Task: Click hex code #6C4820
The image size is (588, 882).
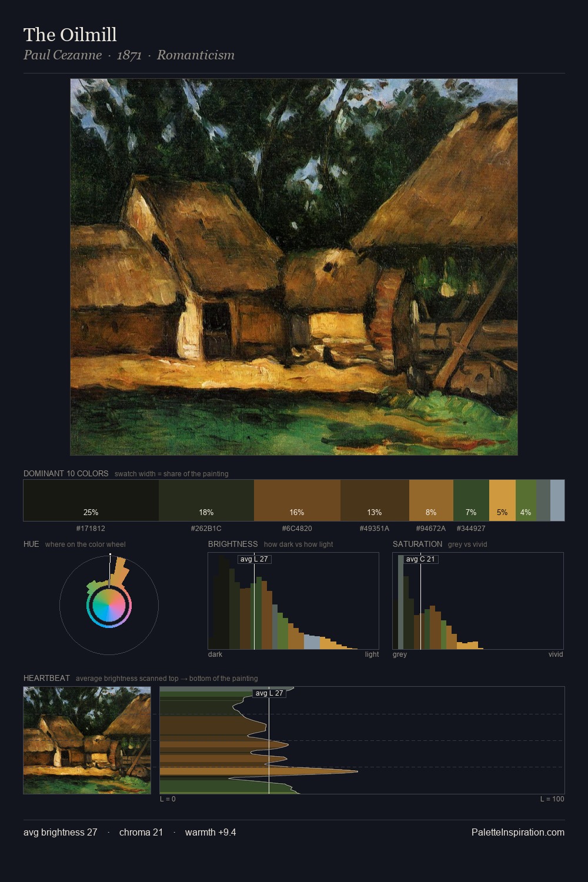Action: [297, 529]
